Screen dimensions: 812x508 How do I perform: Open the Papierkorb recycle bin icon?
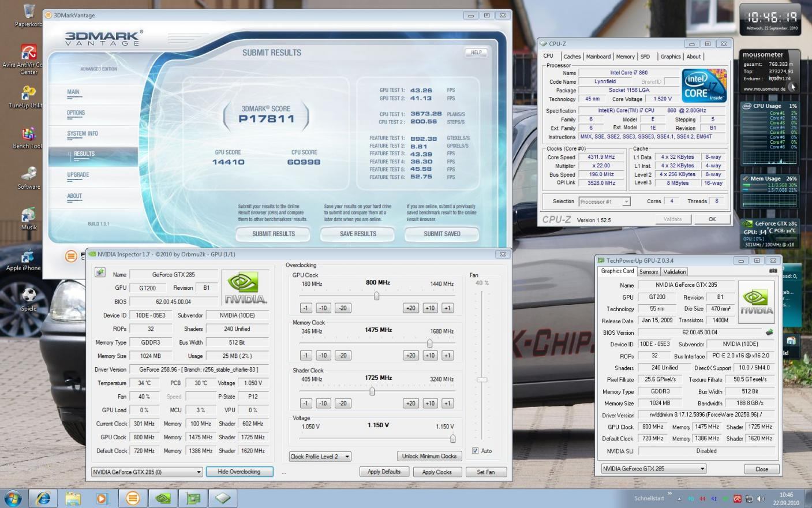click(28, 16)
